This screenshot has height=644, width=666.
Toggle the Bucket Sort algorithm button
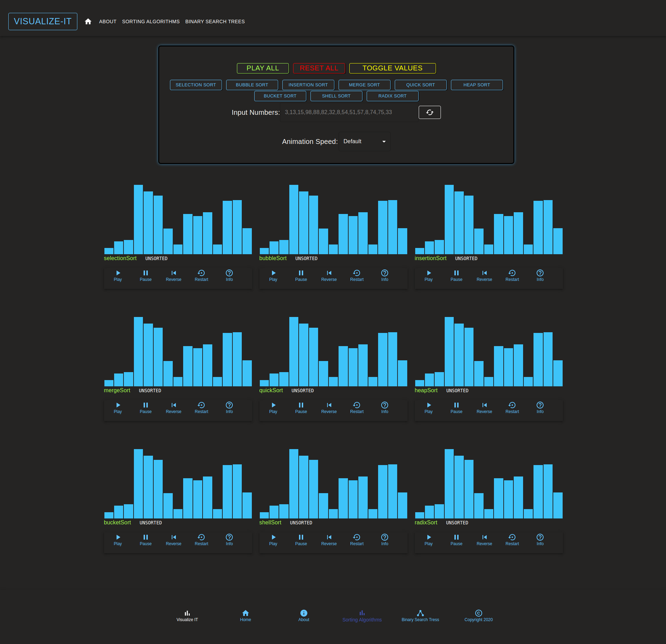[280, 96]
